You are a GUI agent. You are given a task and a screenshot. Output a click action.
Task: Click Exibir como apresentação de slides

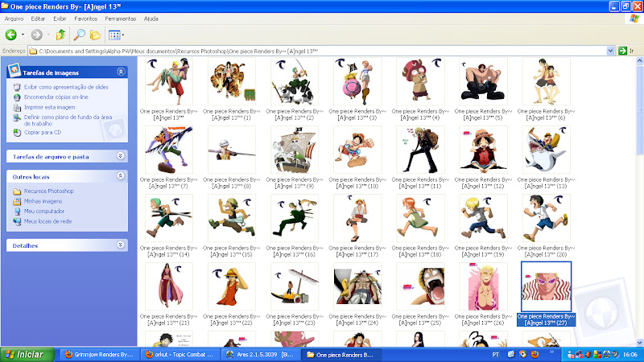[66, 87]
